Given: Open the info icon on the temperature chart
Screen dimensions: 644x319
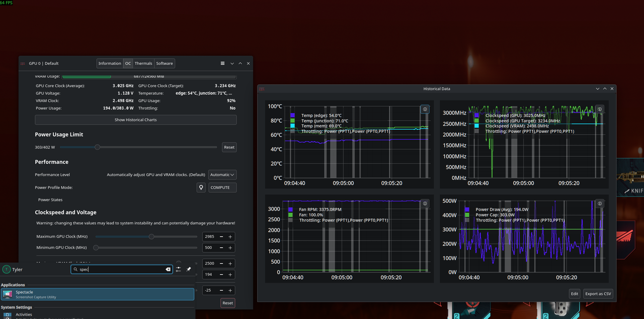Looking at the screenshot, I should (425, 109).
